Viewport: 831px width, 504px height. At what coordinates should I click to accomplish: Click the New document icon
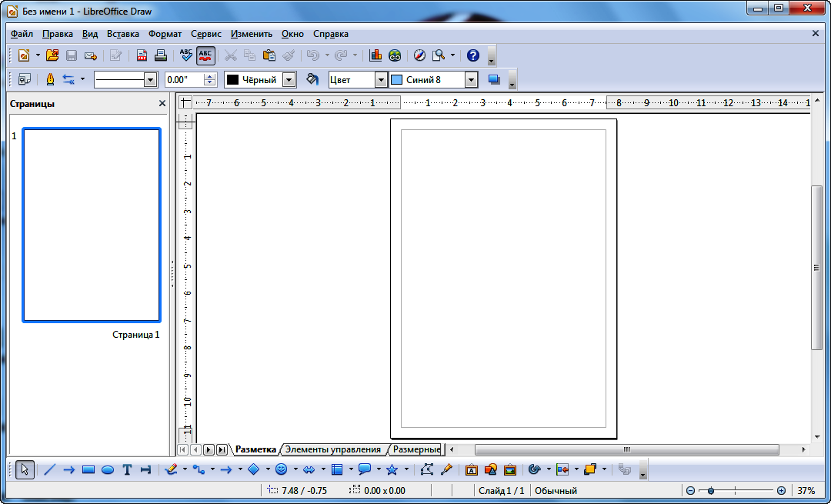coord(24,55)
